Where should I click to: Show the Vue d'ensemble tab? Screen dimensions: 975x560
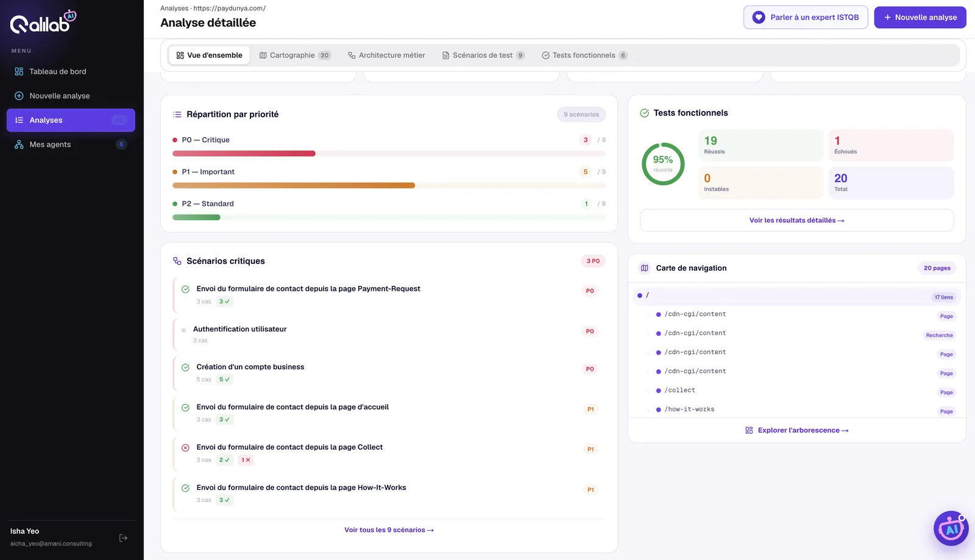click(209, 55)
